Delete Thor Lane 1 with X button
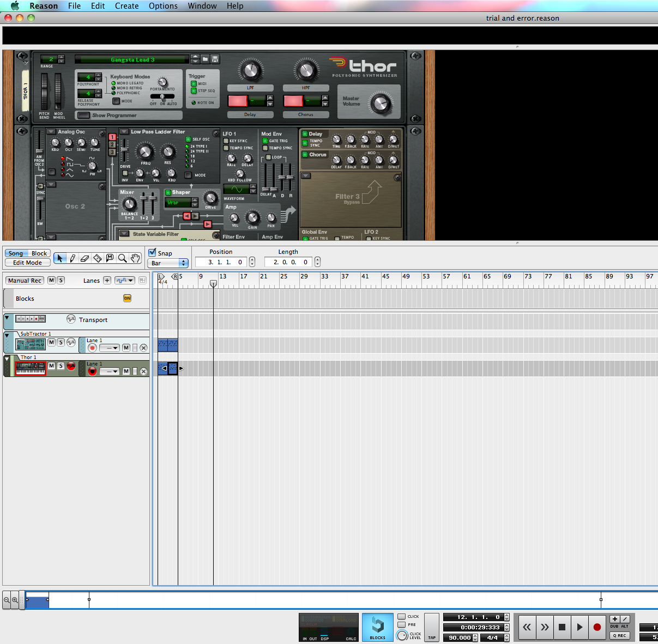 (143, 371)
